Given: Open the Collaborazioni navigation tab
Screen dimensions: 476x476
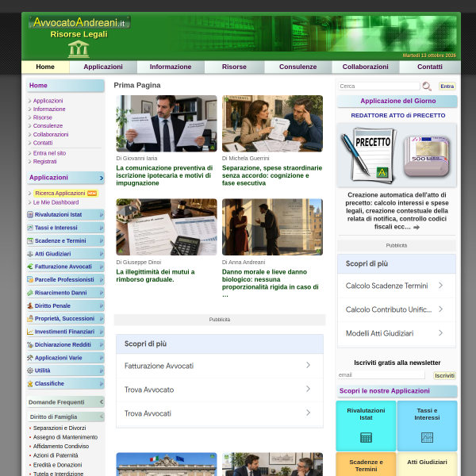Looking at the screenshot, I should tap(366, 67).
